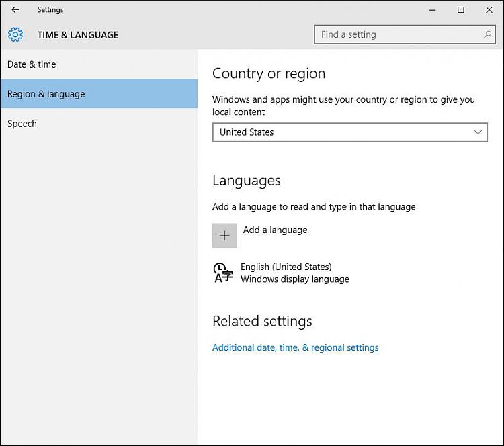
Task: Select the Region & language section
Action: [x=46, y=94]
